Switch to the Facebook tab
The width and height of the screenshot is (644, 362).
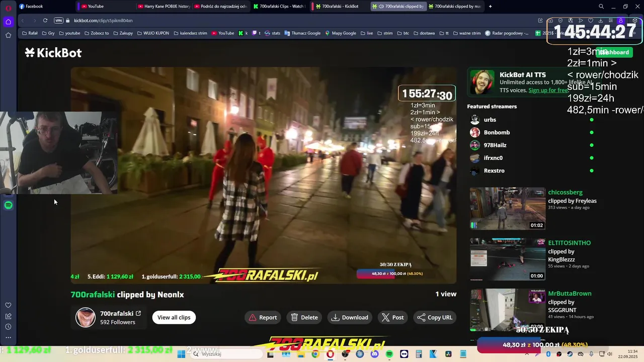[45, 7]
